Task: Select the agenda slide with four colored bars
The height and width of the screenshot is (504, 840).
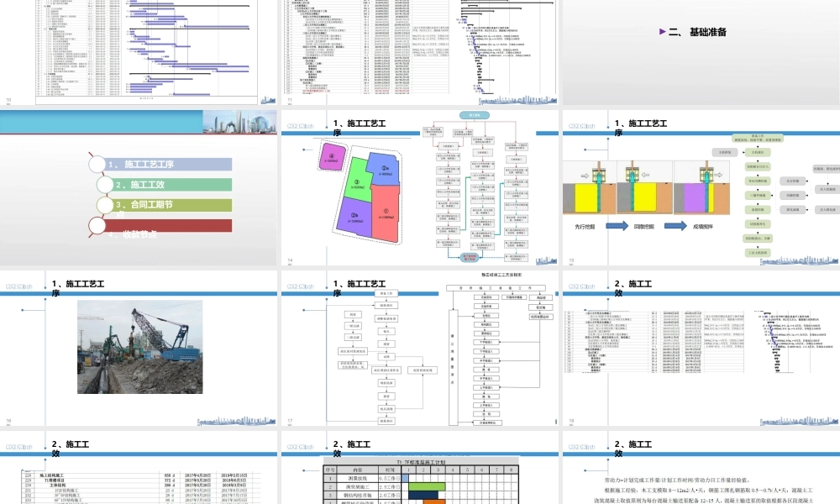Action: point(139,188)
